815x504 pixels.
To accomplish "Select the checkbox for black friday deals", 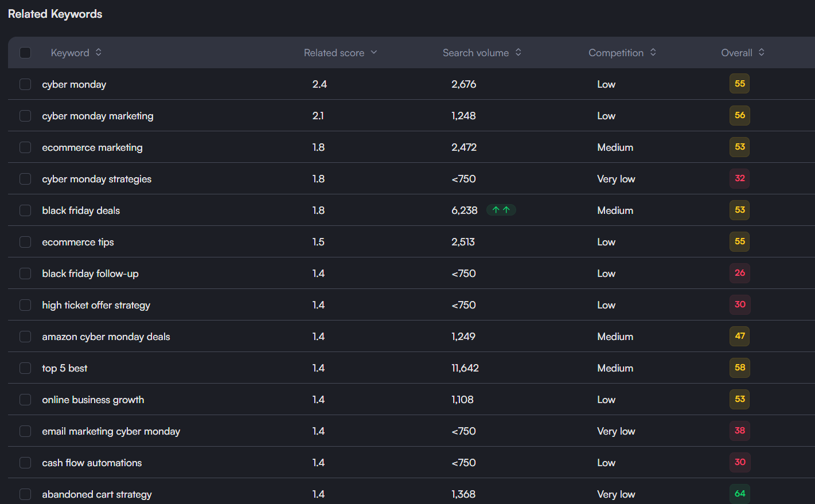I will (25, 210).
